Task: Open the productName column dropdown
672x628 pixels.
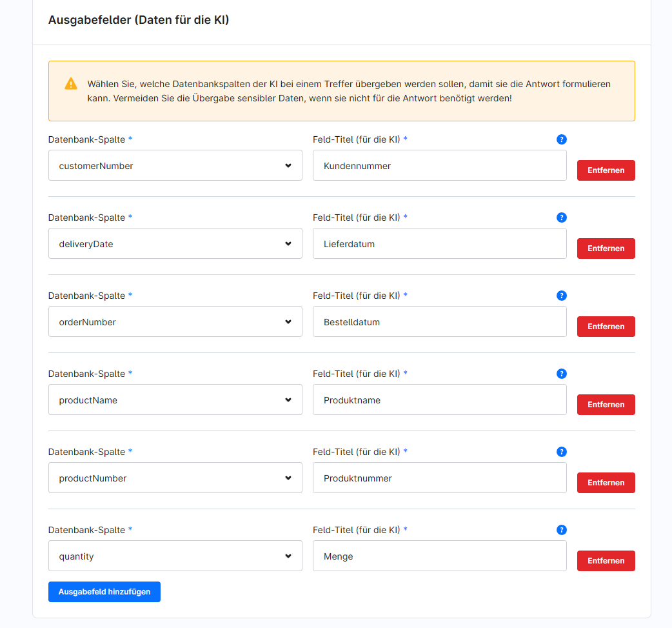Action: 175,400
